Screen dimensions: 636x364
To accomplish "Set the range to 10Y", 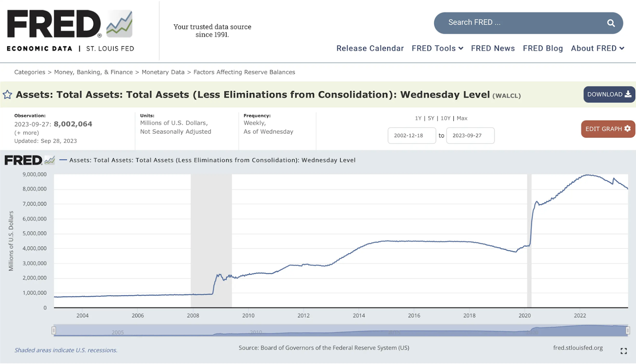I will tap(446, 118).
